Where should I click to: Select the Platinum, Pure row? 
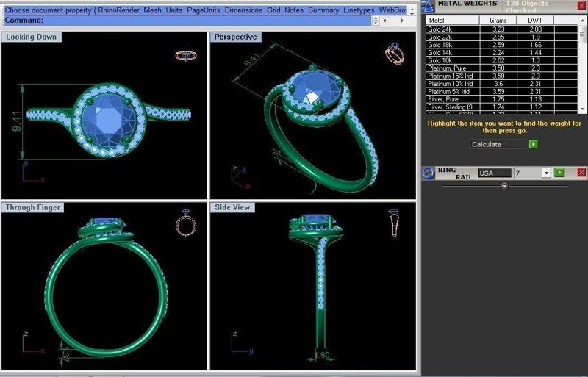click(x=502, y=68)
